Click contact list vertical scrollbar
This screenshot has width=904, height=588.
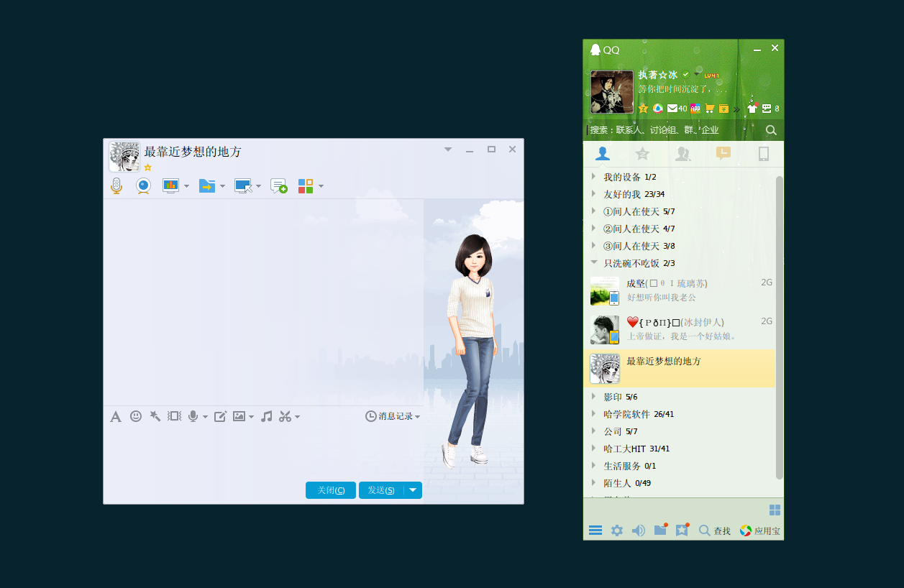(x=780, y=327)
